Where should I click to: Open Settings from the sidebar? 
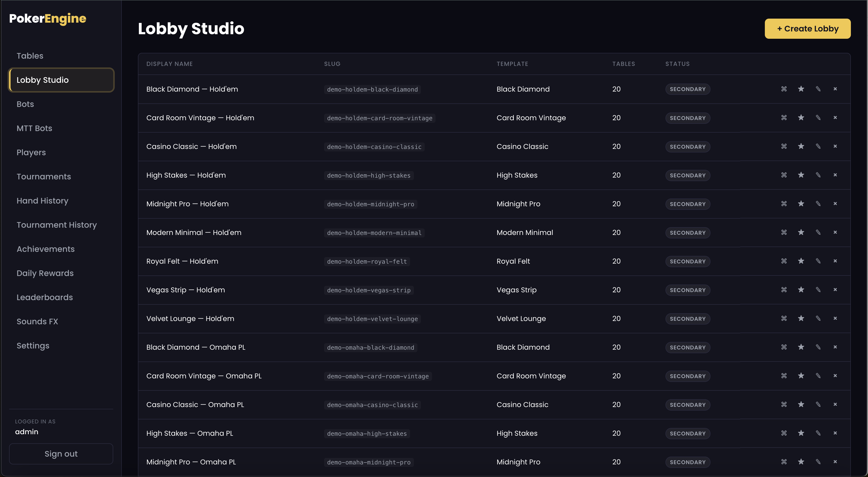(x=61, y=346)
